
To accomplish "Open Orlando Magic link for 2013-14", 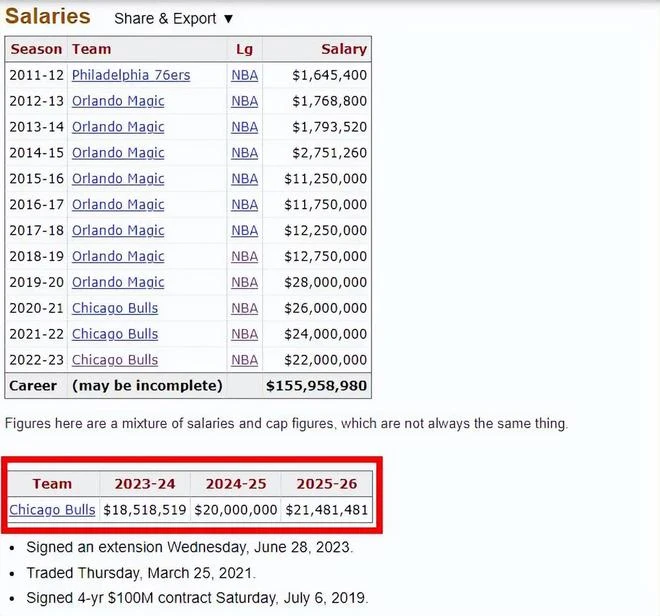I will coord(118,127).
